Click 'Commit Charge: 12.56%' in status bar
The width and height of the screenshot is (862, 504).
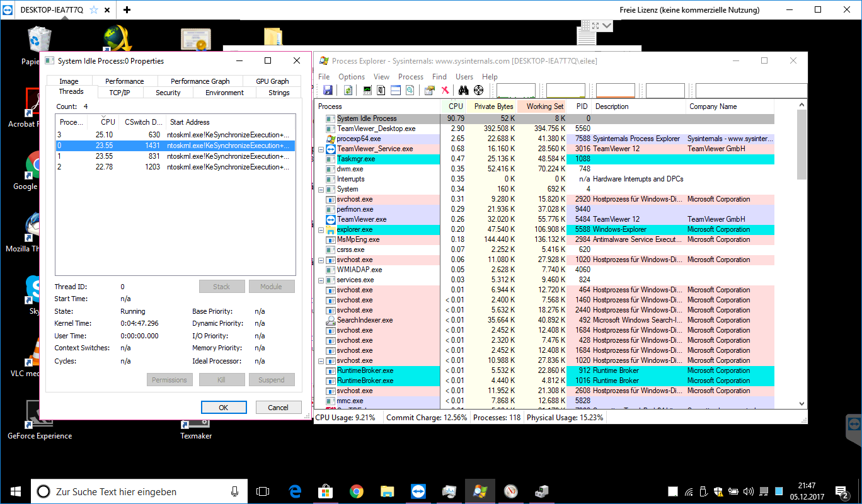coord(427,418)
